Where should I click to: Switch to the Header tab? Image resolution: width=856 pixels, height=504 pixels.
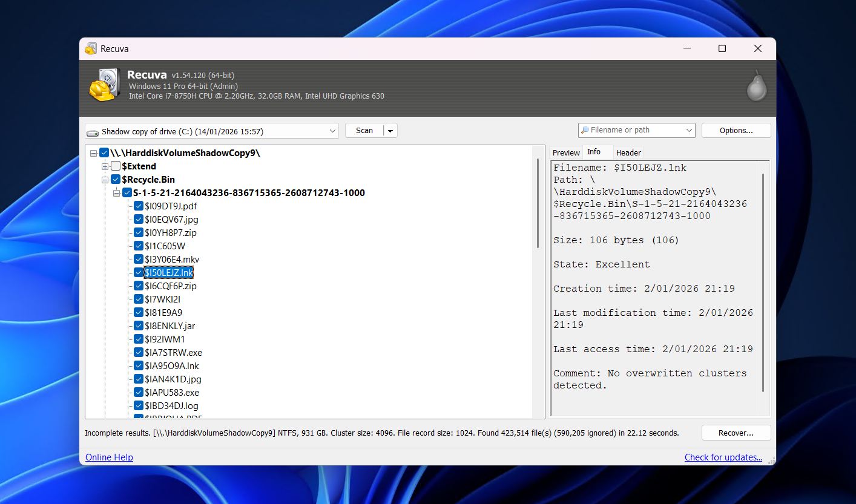click(x=630, y=152)
